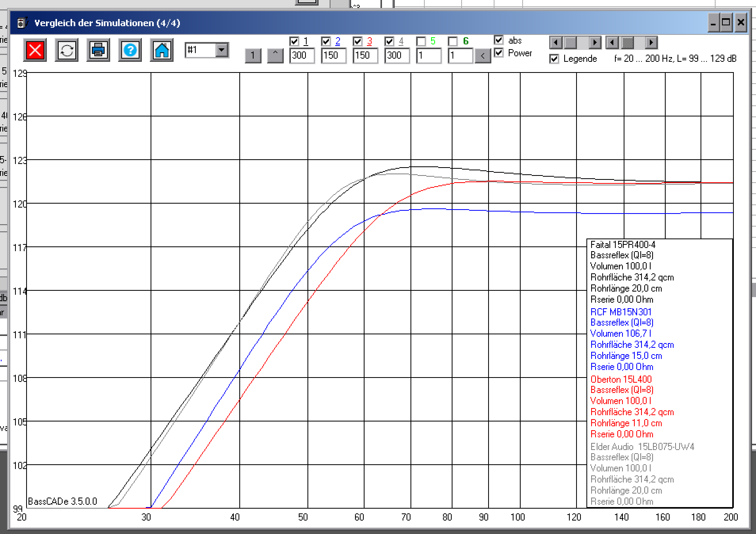Toggle the Power checkbox
The height and width of the screenshot is (534, 756).
pos(499,53)
